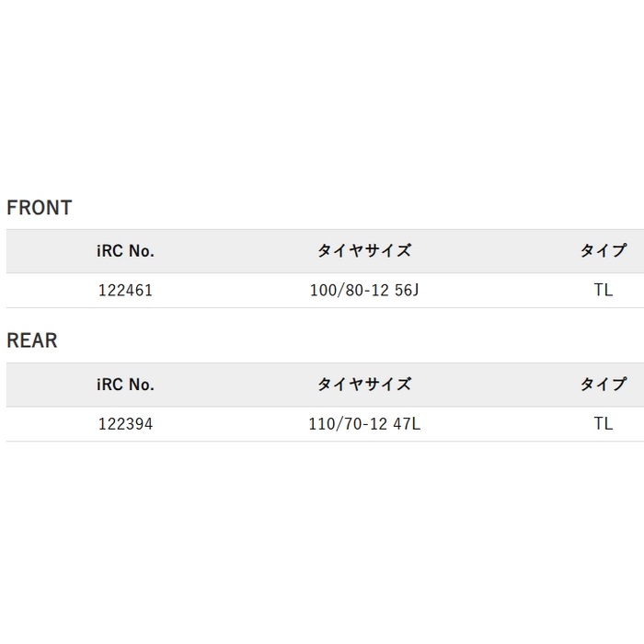Select タイプ header in REAR table
The width and height of the screenshot is (644, 644).
(603, 385)
